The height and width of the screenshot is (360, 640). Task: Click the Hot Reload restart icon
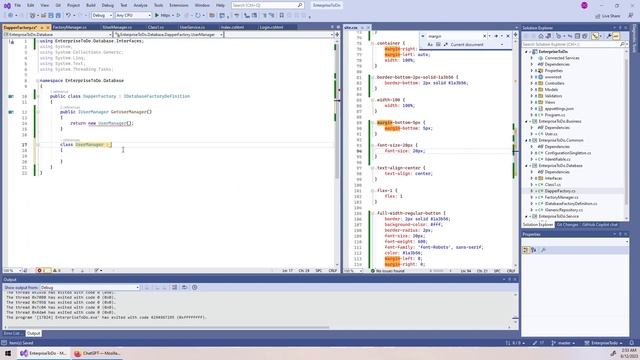198,16
